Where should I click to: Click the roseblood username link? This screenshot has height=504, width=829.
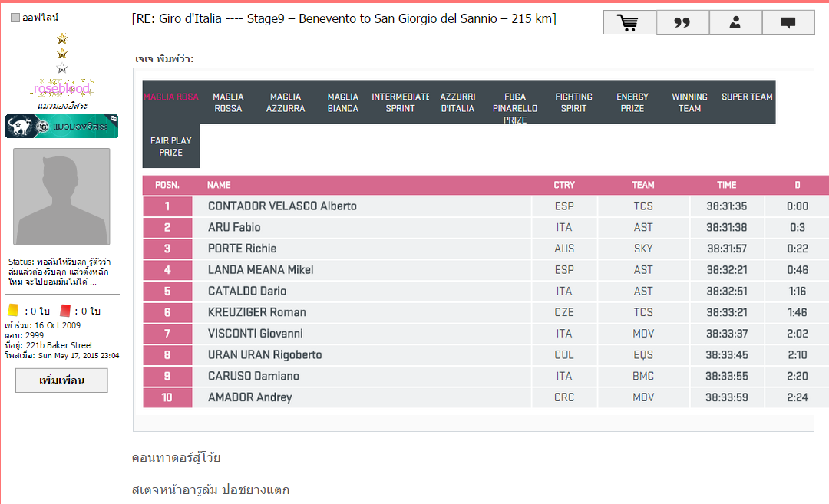click(61, 89)
